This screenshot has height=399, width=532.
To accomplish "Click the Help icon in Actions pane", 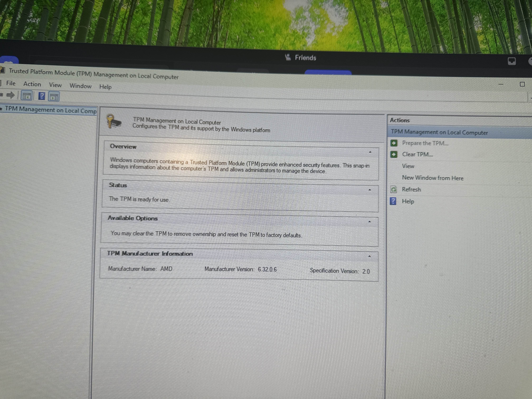I will click(393, 201).
